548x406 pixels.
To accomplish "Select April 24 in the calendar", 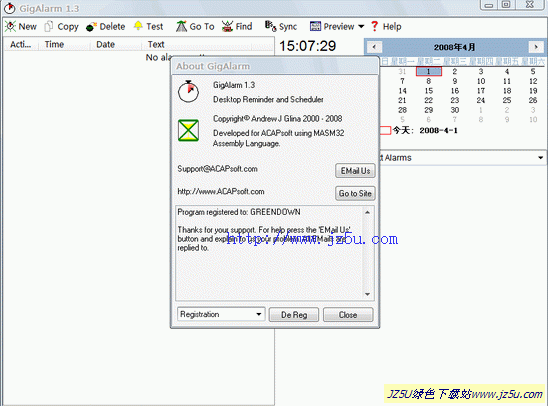I will coord(481,100).
